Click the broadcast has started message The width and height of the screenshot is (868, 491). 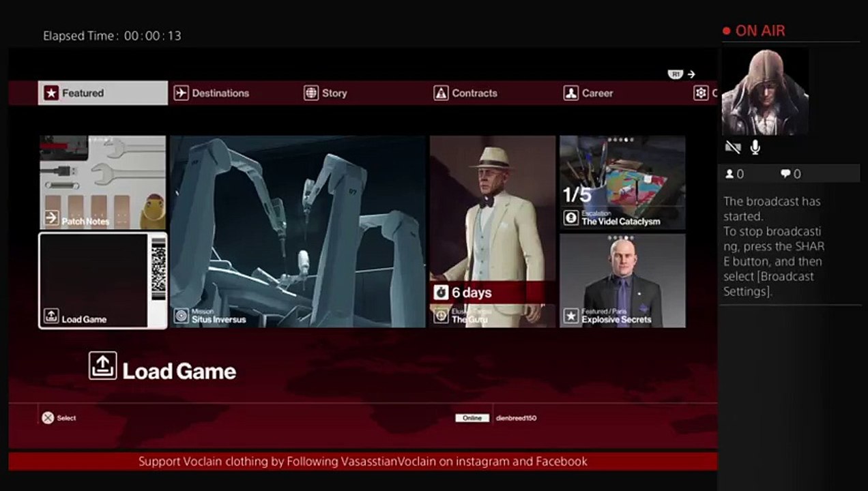pos(772,209)
